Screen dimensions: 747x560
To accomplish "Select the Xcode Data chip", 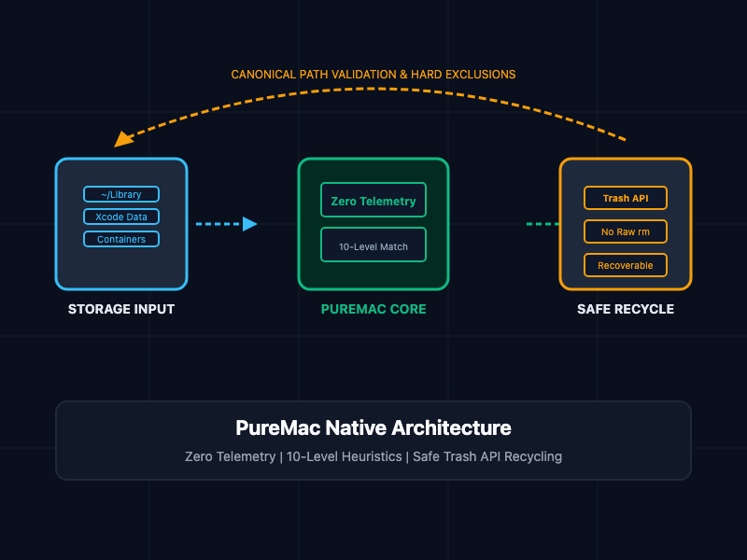I will click(x=121, y=217).
